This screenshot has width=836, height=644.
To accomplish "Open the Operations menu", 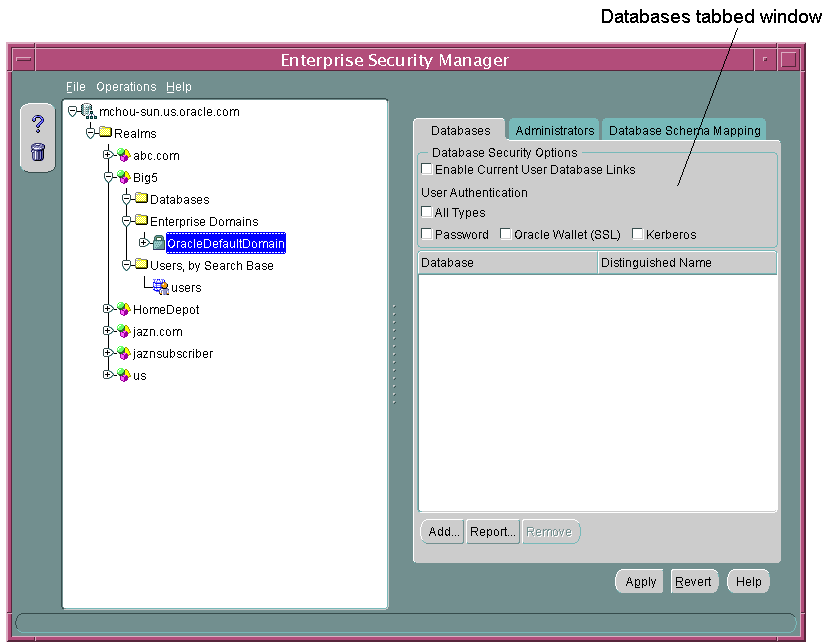I will coord(126,87).
